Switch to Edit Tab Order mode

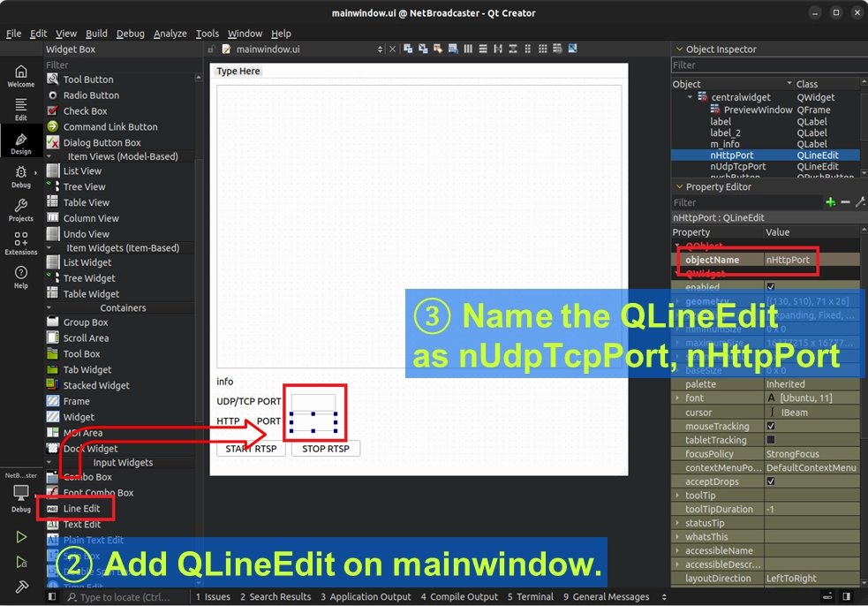tap(453, 49)
